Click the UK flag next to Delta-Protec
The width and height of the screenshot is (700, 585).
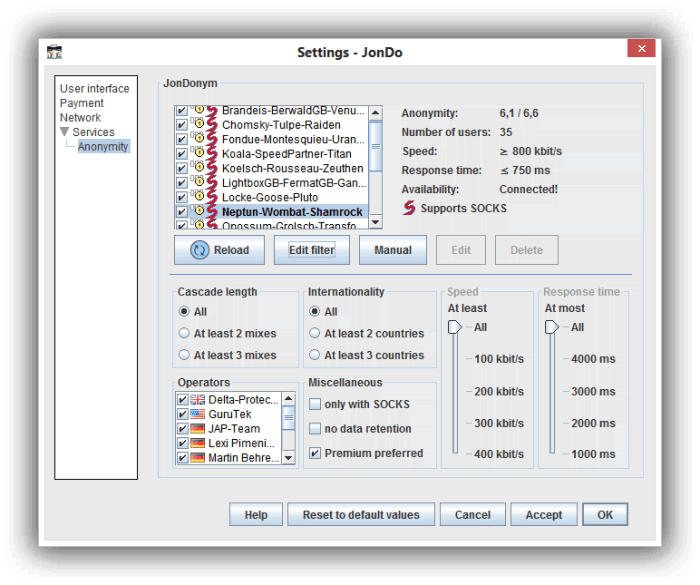click(197, 399)
